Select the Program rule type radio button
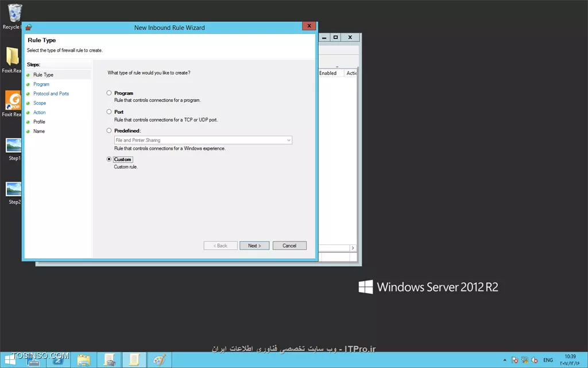This screenshot has width=588, height=368. point(109,93)
